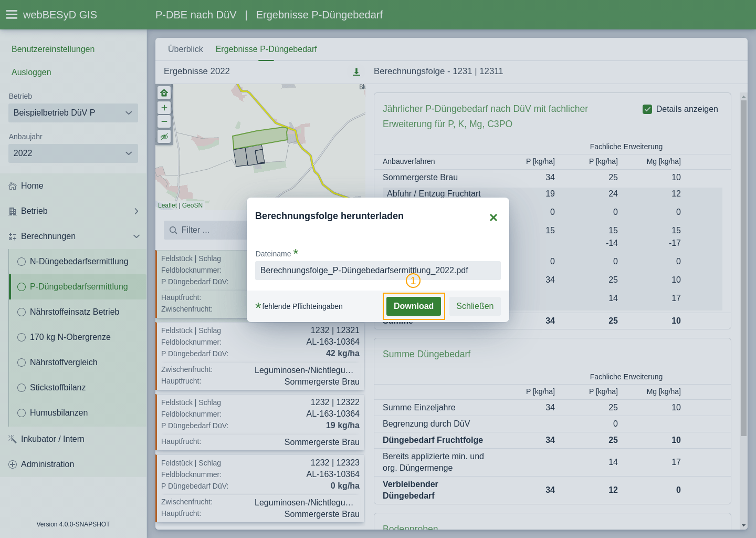This screenshot has width=756, height=538.
Task: Click 'Berechnungsfolge - 1231 | 12311' heading
Action: pyautogui.click(x=438, y=71)
